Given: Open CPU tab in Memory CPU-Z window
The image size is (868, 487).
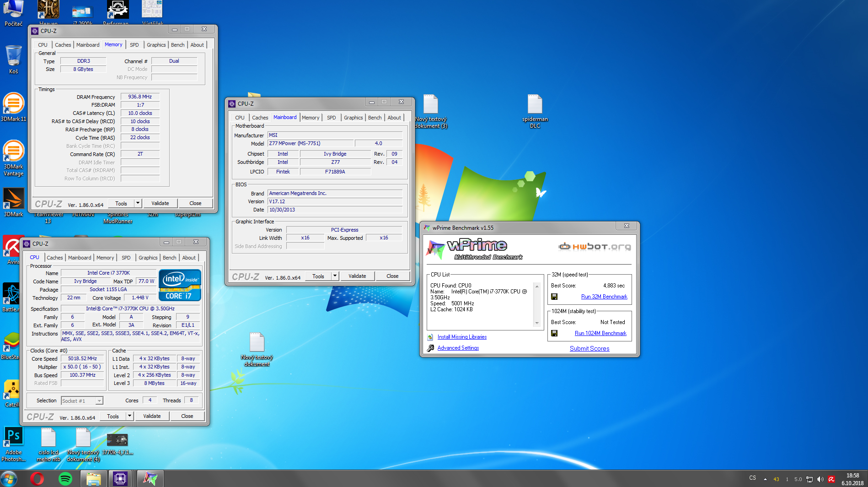Looking at the screenshot, I should click(x=43, y=45).
